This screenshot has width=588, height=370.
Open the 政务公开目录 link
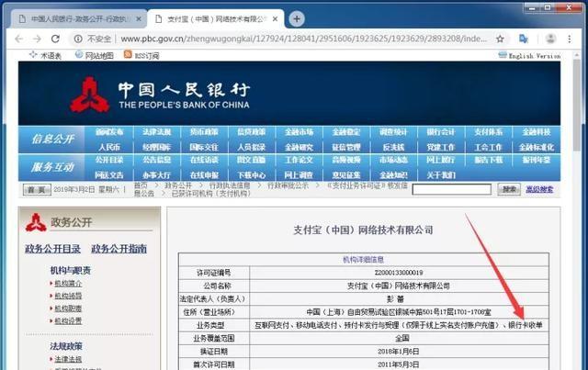53,249
